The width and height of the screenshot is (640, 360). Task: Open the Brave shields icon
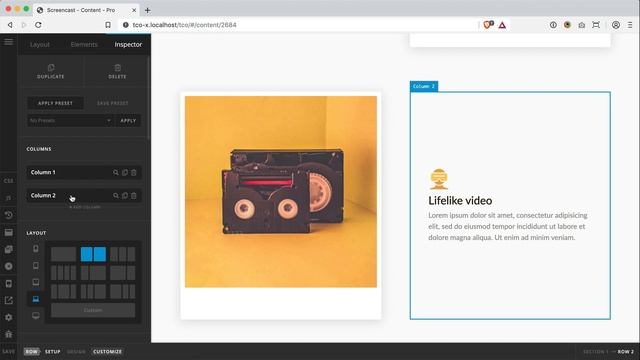(x=488, y=25)
